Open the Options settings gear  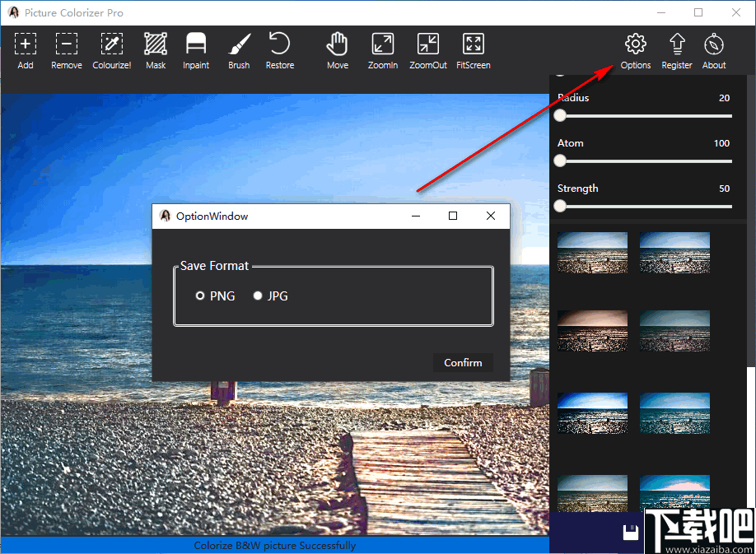(635, 49)
